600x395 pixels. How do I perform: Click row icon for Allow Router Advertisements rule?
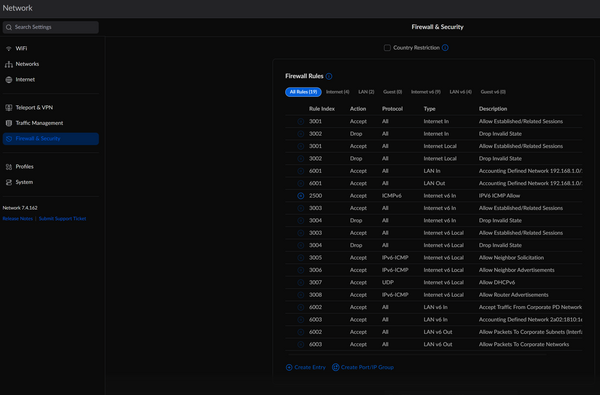(x=301, y=295)
